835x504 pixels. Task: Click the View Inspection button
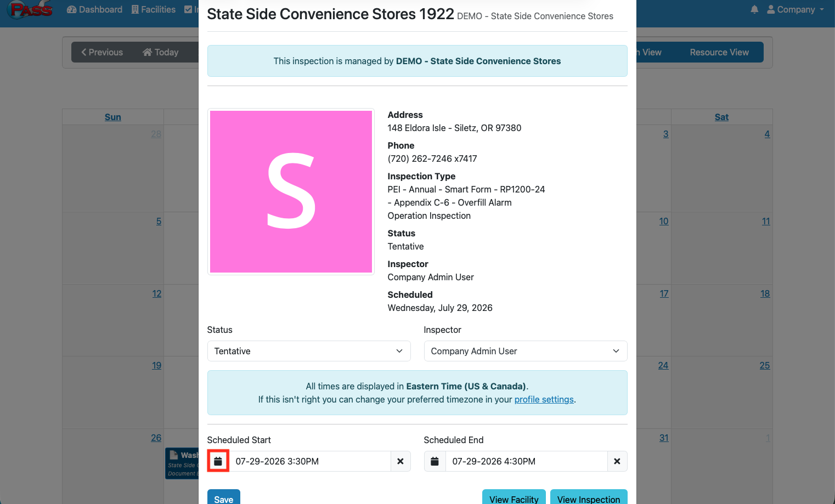tap(589, 498)
